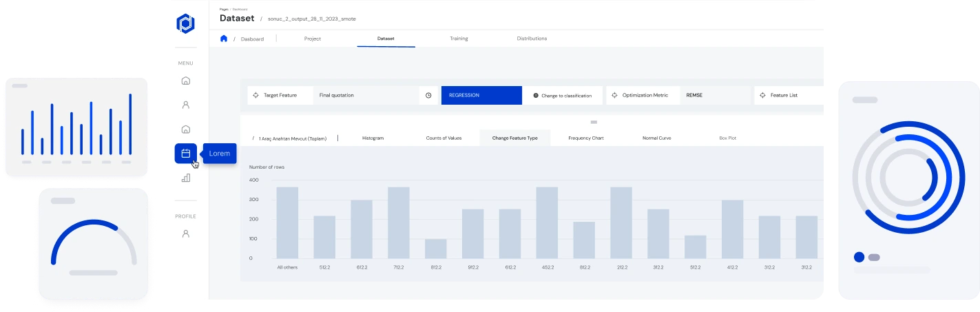Open the bar chart icon in the sidebar

point(185,178)
